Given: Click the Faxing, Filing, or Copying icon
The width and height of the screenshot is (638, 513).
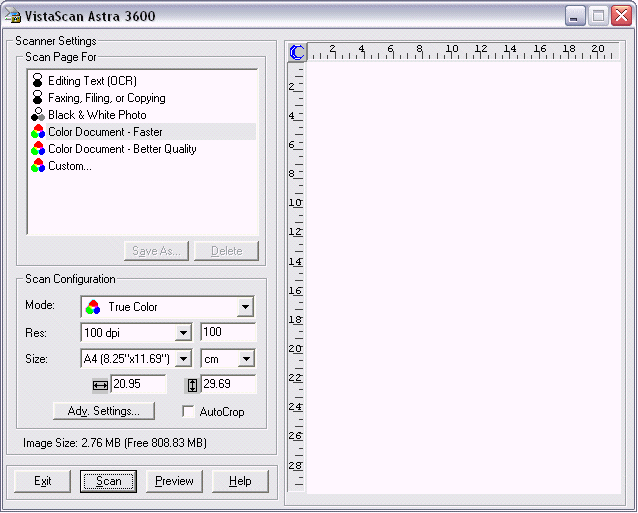Looking at the screenshot, I should (37, 98).
